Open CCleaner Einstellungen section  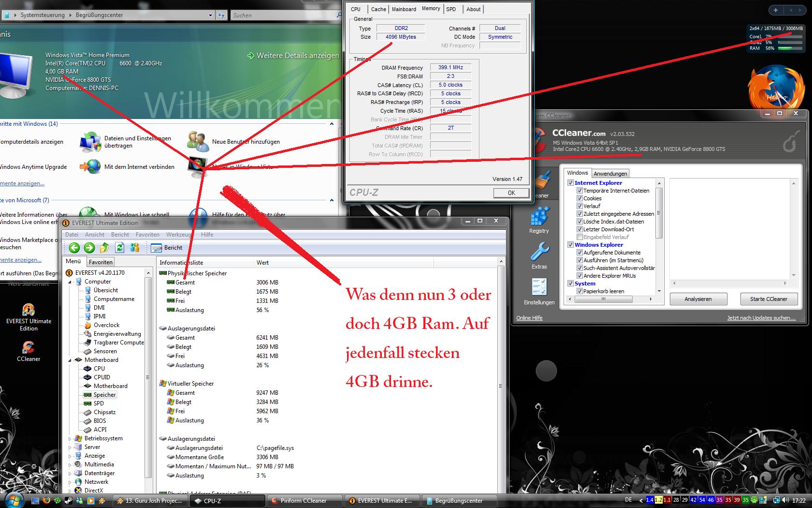pos(539,292)
